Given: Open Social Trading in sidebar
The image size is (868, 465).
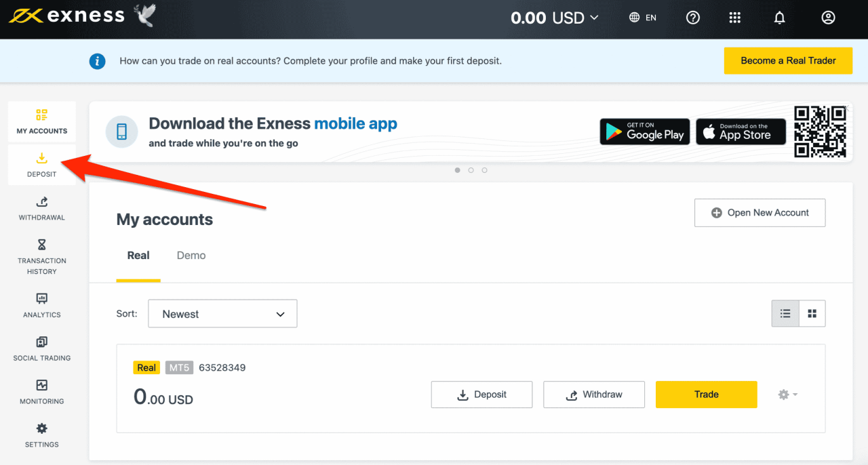Looking at the screenshot, I should tap(41, 348).
